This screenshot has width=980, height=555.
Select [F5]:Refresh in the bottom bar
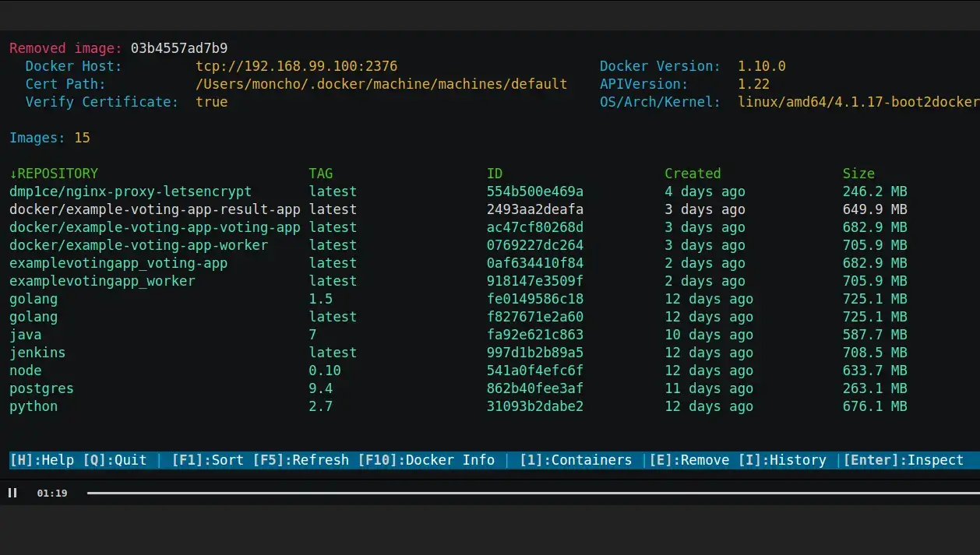click(x=301, y=460)
